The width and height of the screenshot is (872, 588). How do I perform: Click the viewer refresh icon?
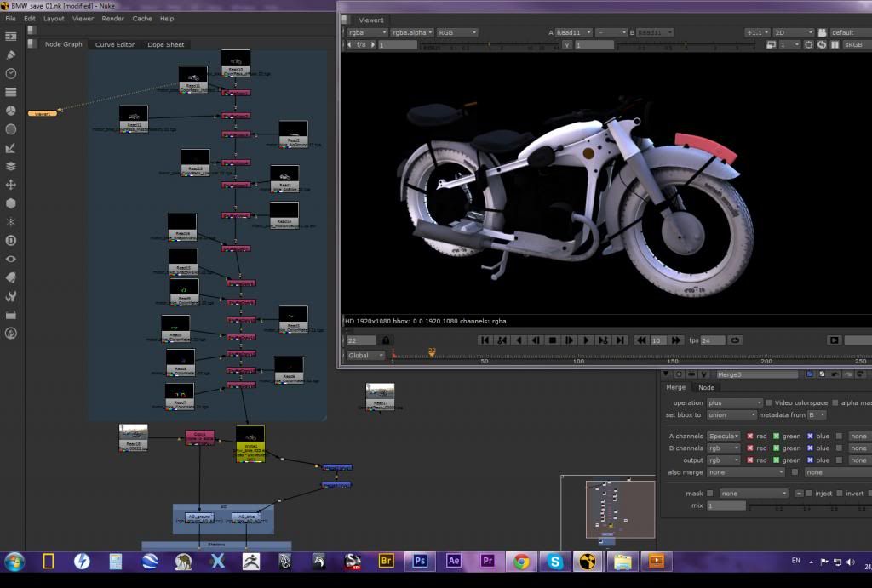[822, 44]
